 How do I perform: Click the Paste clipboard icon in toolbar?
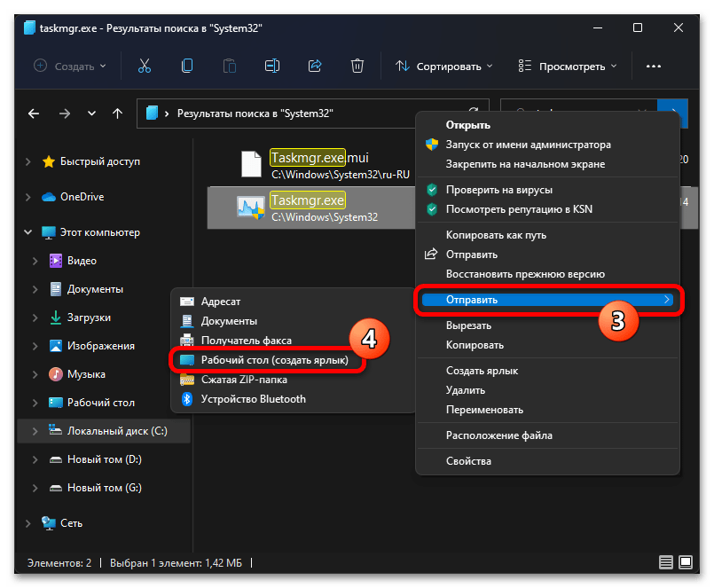(230, 66)
